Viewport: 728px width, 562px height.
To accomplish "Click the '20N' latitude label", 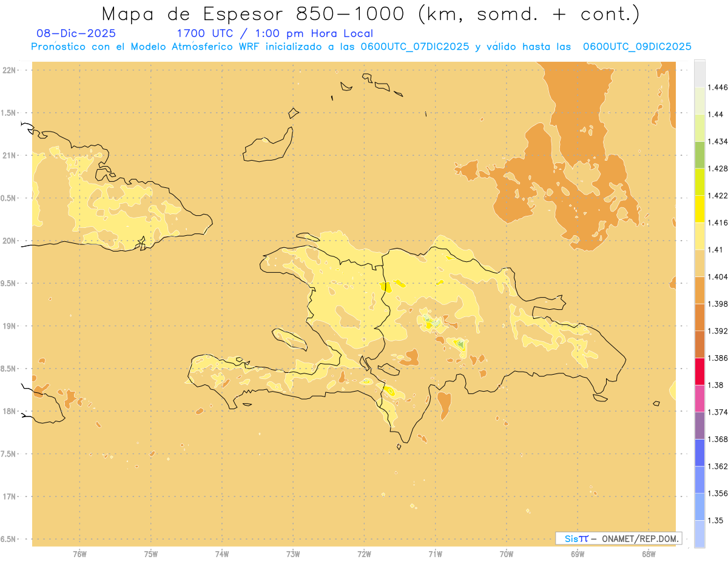I will click(9, 241).
